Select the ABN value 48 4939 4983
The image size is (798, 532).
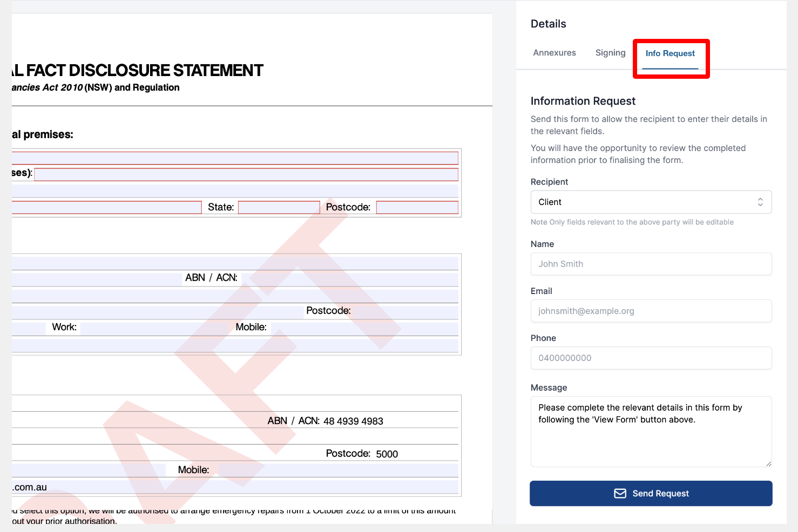click(353, 421)
